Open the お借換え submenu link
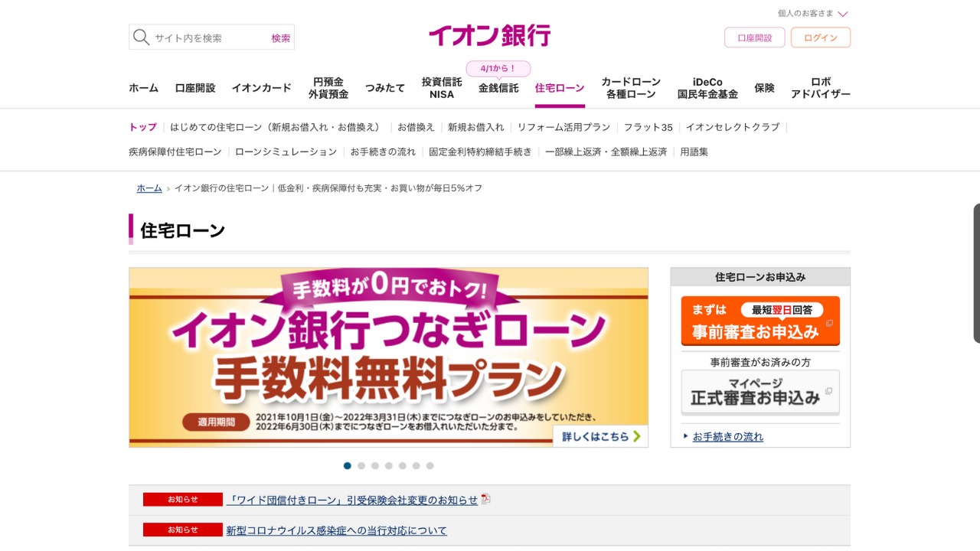980x551 pixels. click(416, 127)
